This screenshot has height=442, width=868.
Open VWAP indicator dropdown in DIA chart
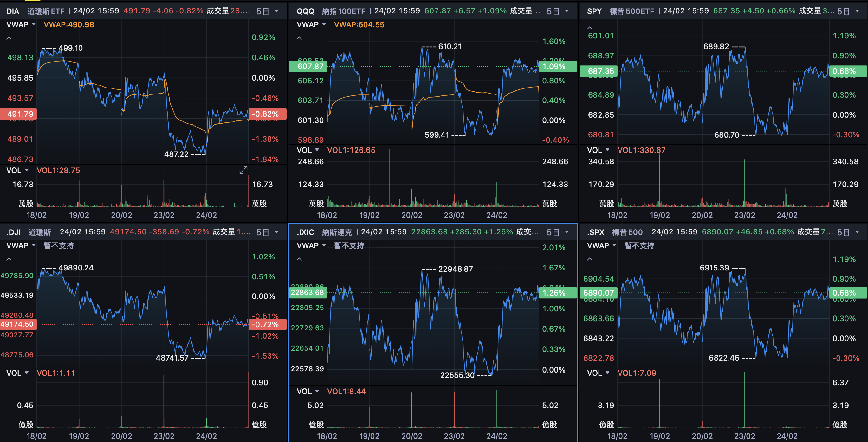(21, 25)
